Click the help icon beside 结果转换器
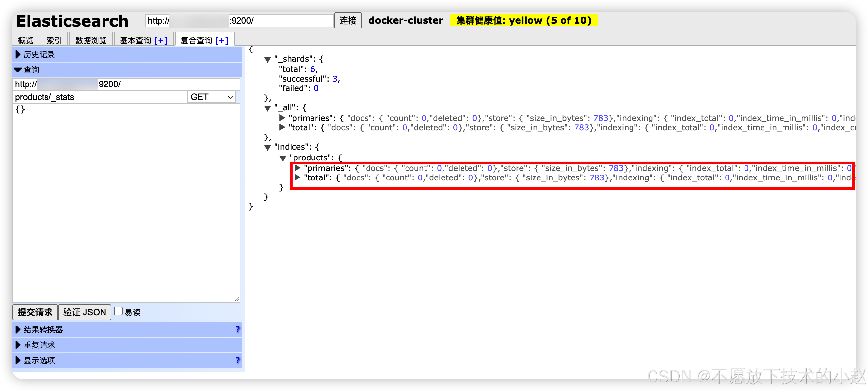Viewport: 868px width, 391px height. [237, 329]
